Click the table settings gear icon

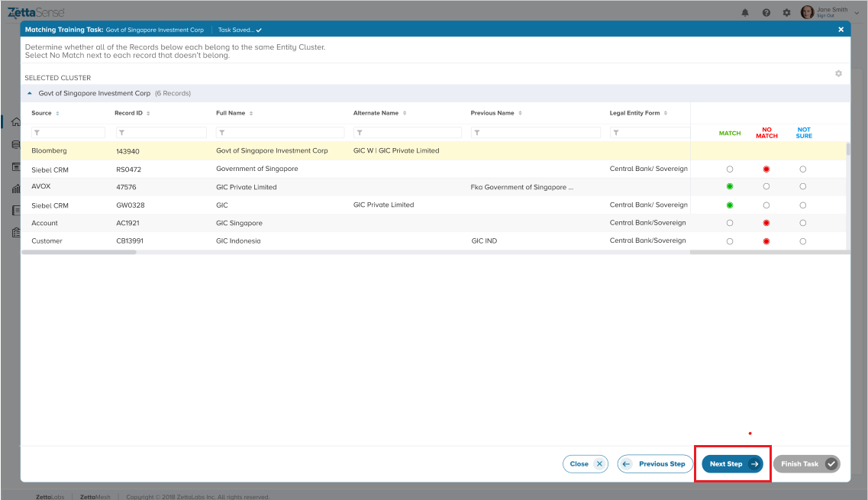[838, 73]
